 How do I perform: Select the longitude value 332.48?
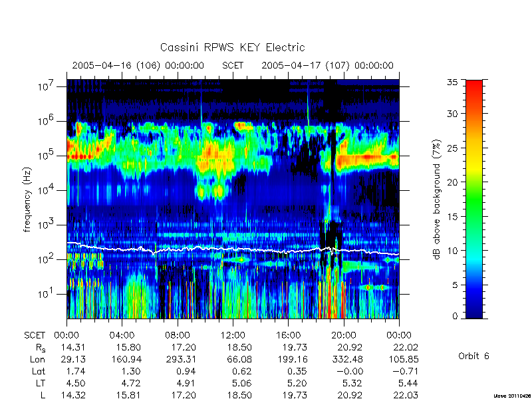pos(347,359)
